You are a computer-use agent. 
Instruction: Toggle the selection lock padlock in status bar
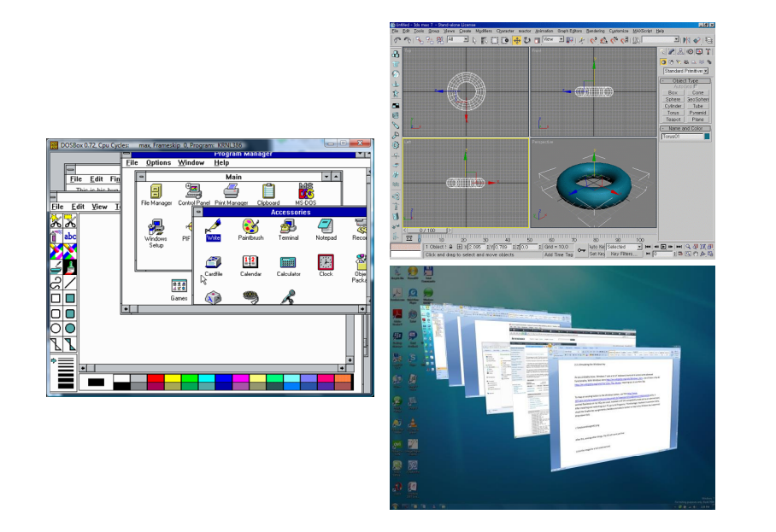[451, 246]
